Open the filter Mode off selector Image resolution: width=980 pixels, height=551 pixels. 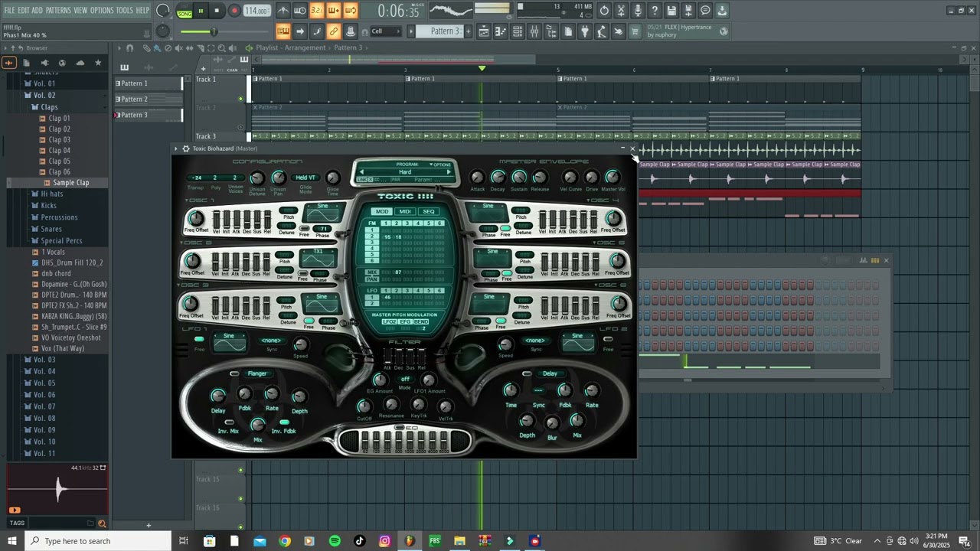coord(405,379)
